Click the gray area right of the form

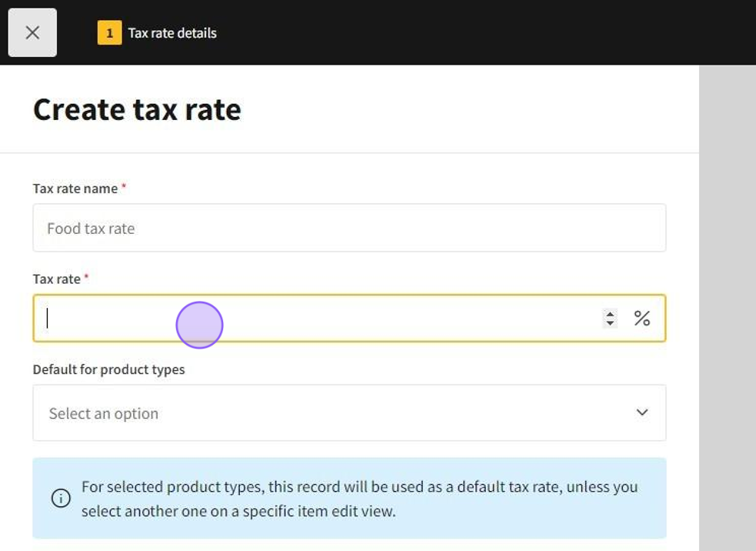click(x=727, y=308)
